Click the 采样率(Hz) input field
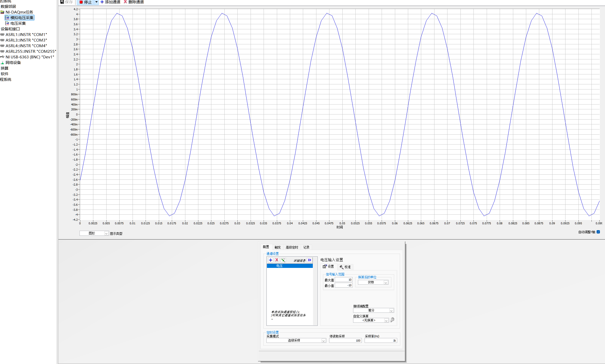This screenshot has width=605, height=364. pyautogui.click(x=380, y=340)
